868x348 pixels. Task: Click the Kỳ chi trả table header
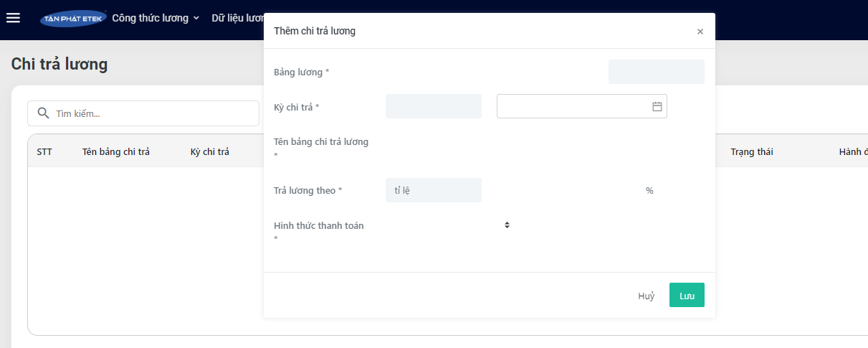[x=210, y=151]
